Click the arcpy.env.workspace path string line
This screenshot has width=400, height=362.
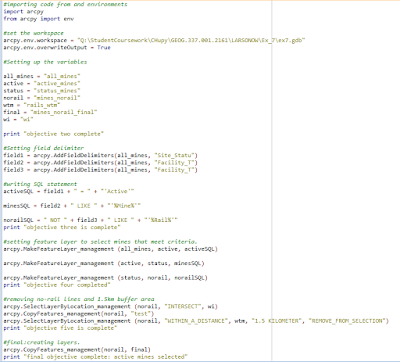click(x=154, y=40)
